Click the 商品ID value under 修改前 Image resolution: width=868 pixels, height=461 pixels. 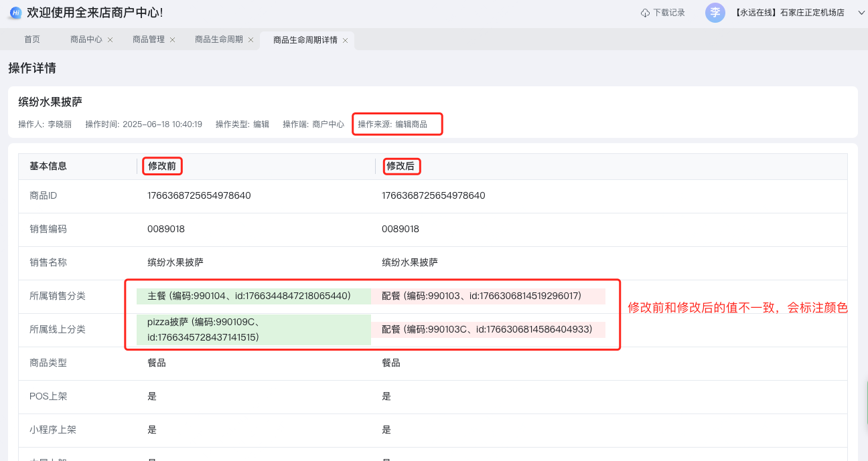coord(199,195)
